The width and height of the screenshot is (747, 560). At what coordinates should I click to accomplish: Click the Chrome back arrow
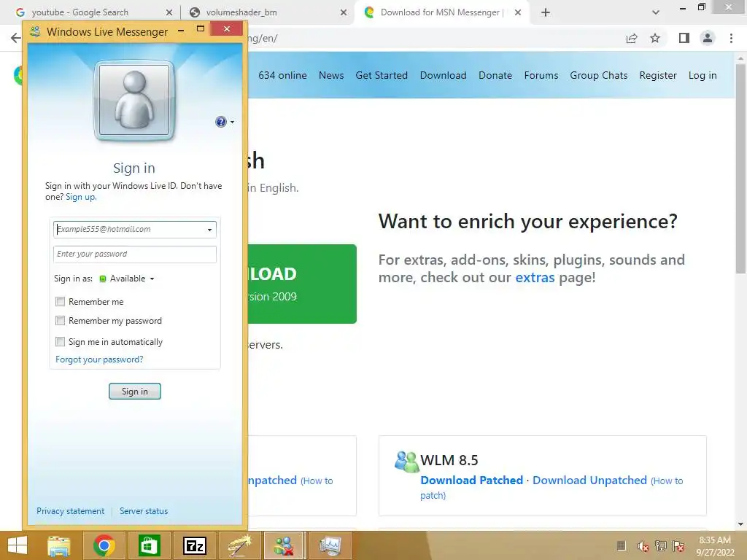(x=15, y=38)
